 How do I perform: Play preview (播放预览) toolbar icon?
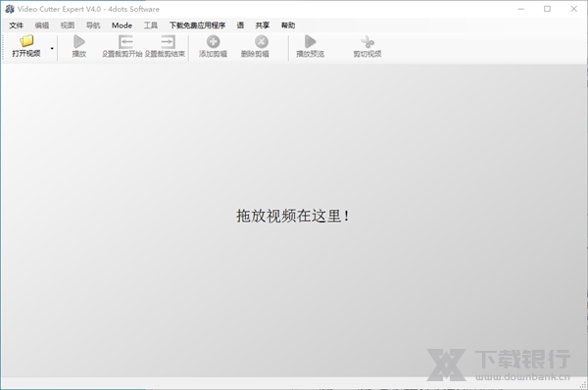(x=310, y=41)
